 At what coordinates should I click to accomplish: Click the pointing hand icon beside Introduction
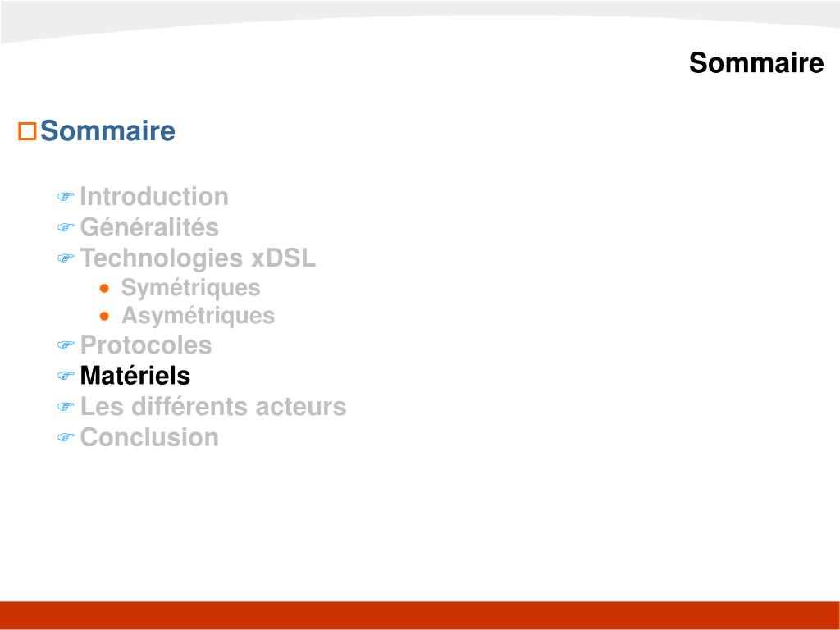66,197
